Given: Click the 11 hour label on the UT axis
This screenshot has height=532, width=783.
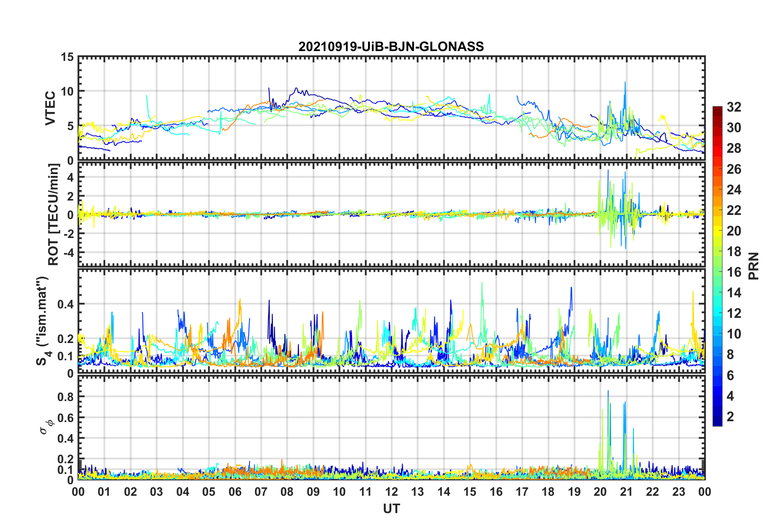Looking at the screenshot, I should [366, 492].
